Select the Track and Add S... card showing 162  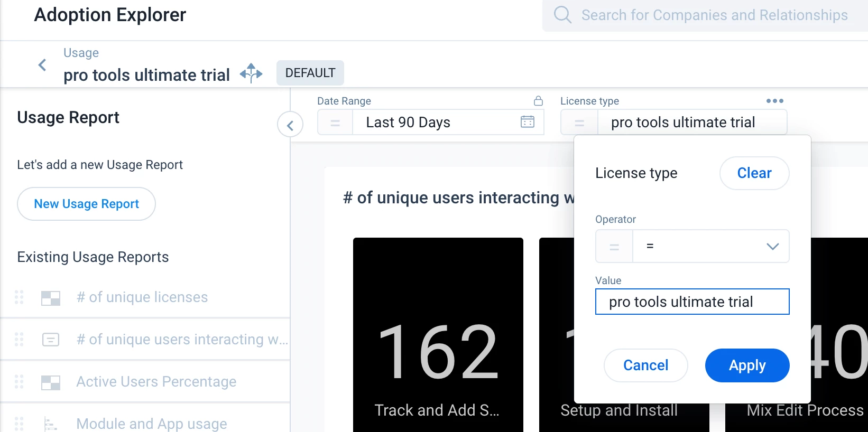[x=438, y=335]
